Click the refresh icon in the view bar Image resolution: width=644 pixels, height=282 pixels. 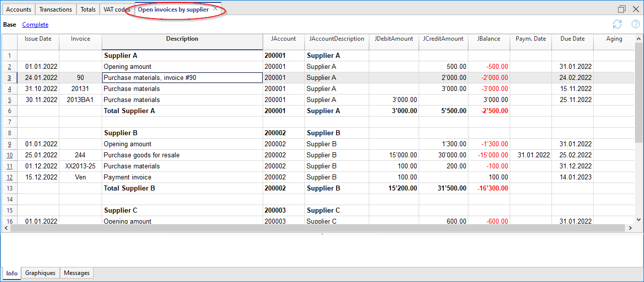(x=617, y=24)
